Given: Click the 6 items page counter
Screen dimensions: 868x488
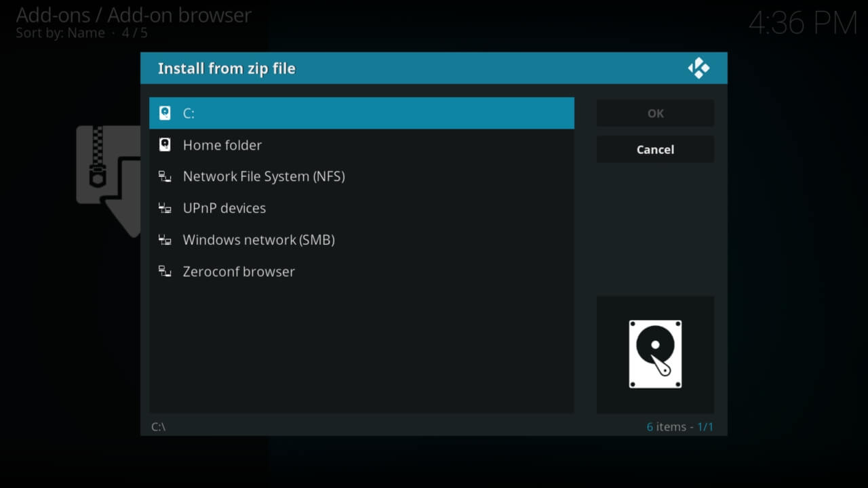Looking at the screenshot, I should pos(679,427).
